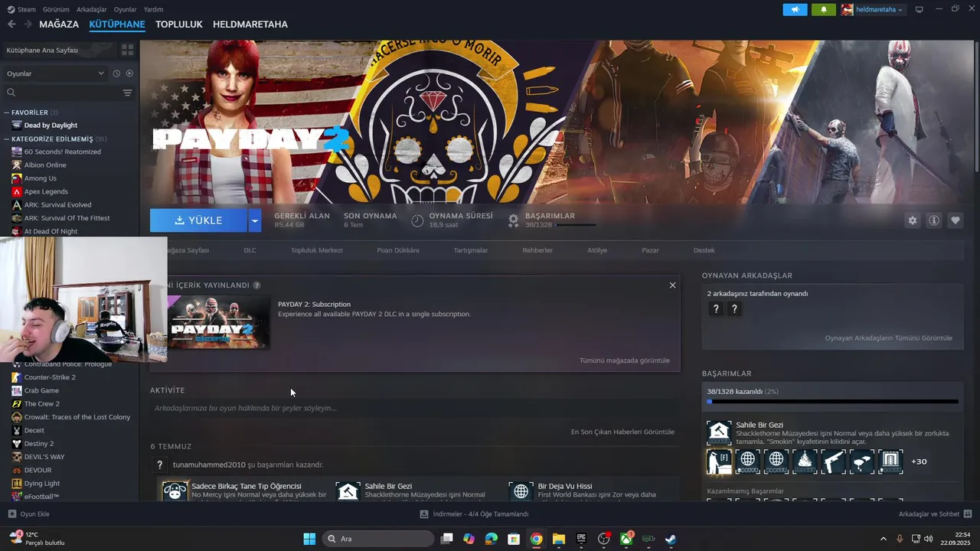
Task: Open dropdown arrow beside YÜKLE button
Action: tap(255, 220)
